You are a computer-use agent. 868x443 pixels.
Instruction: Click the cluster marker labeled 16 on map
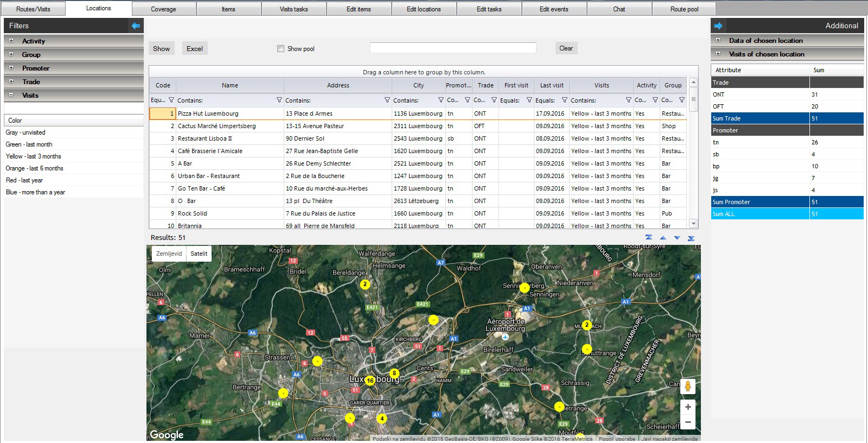370,381
